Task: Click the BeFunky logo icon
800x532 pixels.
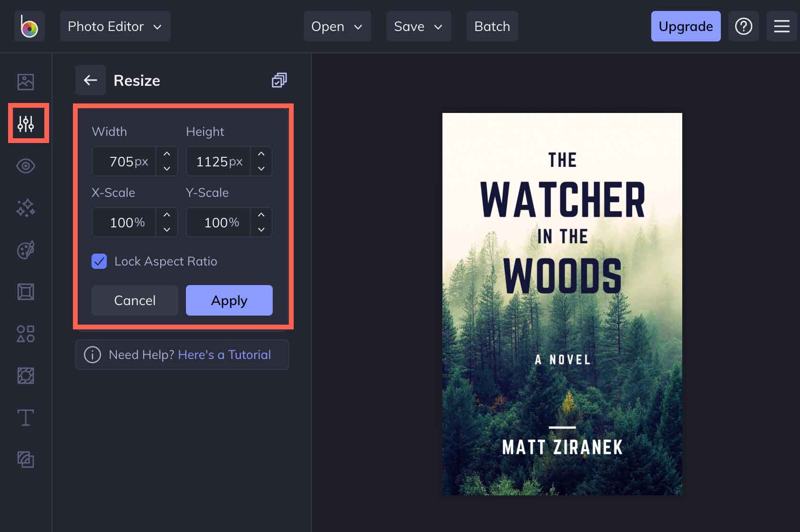Action: tap(29, 26)
